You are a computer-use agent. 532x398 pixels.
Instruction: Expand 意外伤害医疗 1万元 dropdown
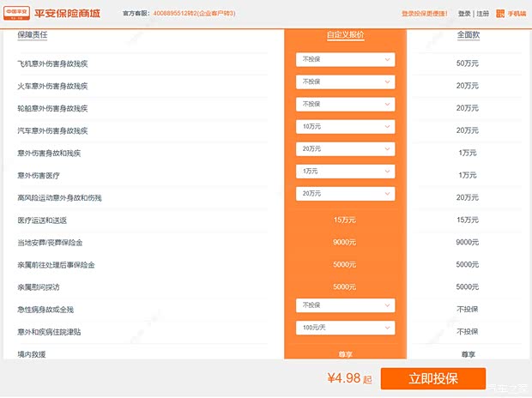346,172
